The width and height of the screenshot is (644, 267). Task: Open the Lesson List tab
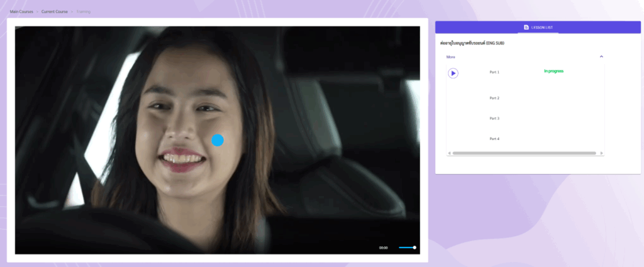[x=541, y=27]
